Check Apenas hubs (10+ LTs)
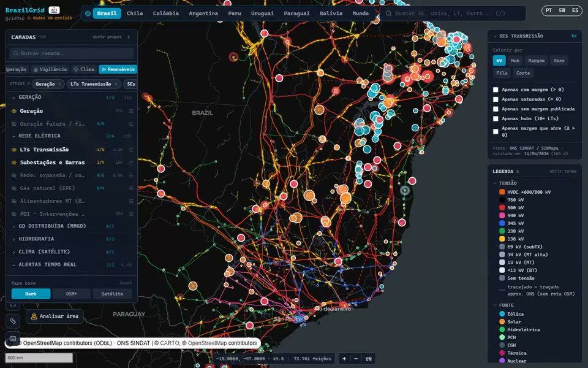The image size is (588, 368). (x=496, y=118)
